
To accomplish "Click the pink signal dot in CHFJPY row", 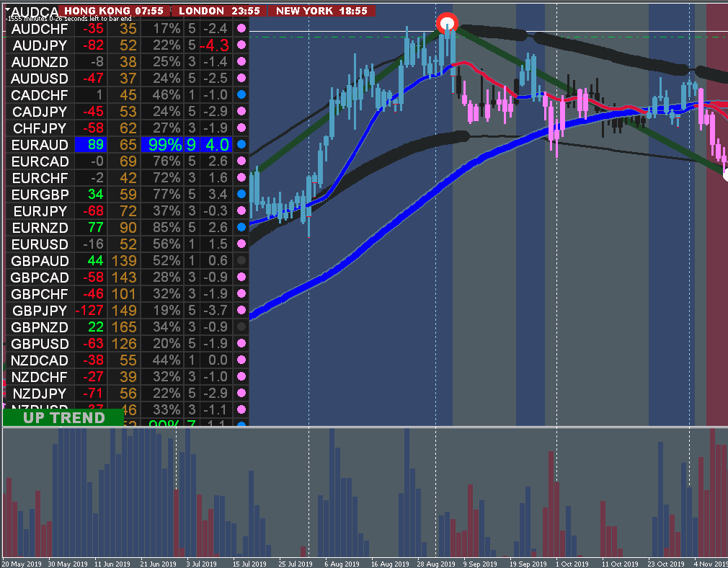I will (241, 128).
